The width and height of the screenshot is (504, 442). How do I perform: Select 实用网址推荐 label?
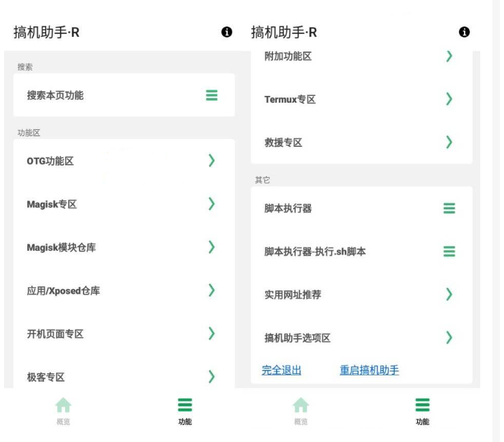tap(293, 294)
